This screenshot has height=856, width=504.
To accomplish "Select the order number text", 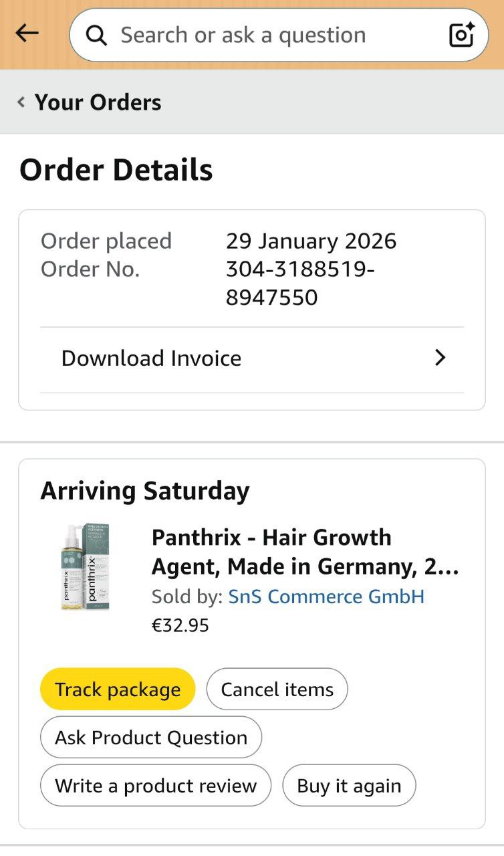I will (x=299, y=283).
